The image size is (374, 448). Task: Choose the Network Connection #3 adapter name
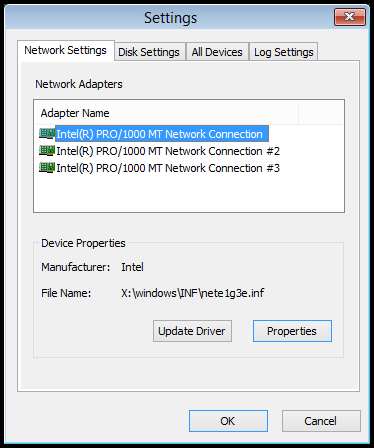(x=168, y=168)
